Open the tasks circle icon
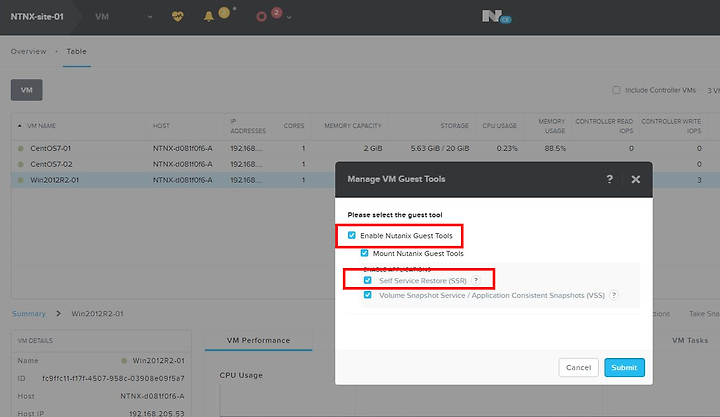Image resolution: width=720 pixels, height=417 pixels. [261, 17]
